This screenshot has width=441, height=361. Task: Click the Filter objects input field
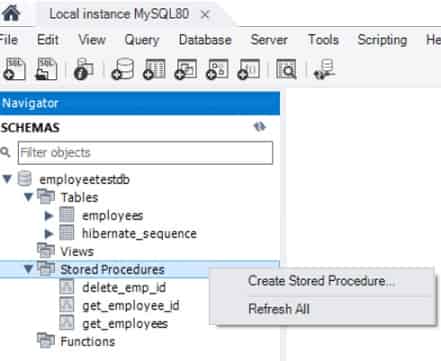click(145, 153)
